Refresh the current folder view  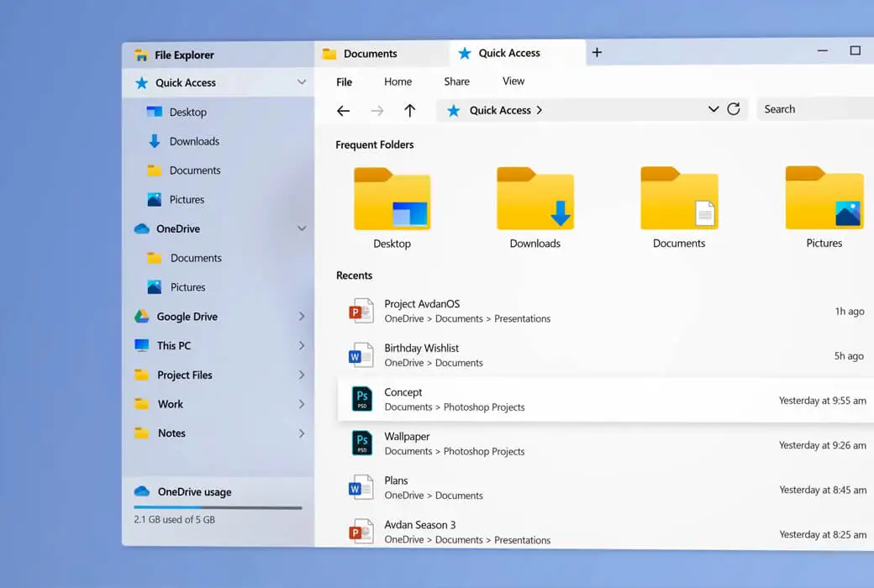click(x=734, y=108)
